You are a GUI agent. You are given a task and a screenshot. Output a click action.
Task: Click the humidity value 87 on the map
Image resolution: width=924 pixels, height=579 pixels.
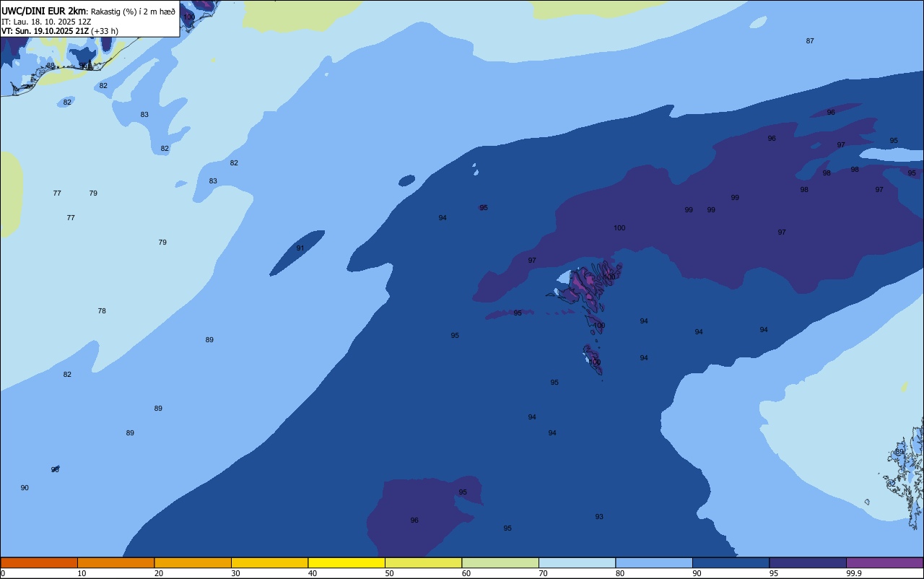[810, 41]
